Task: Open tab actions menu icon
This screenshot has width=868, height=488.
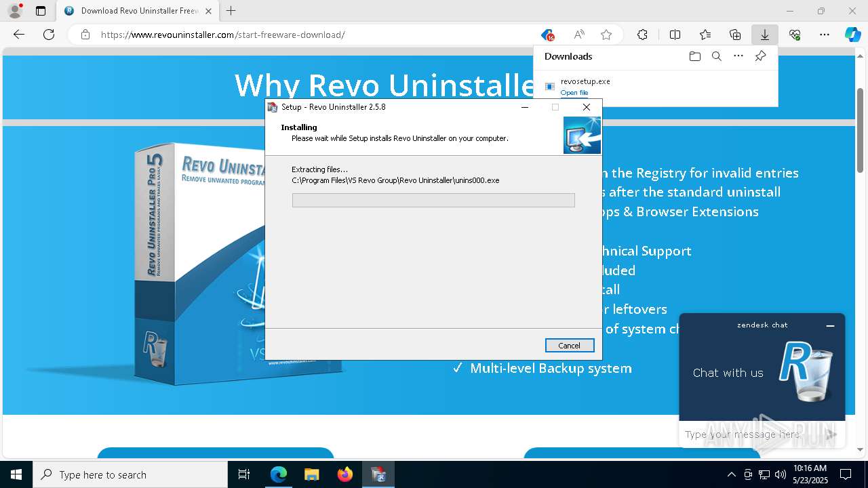Action: pos(41,11)
